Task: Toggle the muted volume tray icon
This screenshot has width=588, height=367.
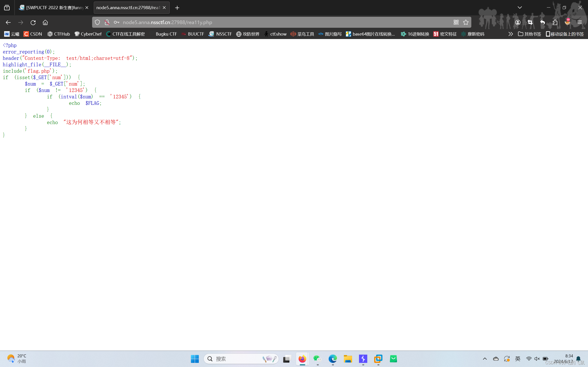Action: point(537,359)
